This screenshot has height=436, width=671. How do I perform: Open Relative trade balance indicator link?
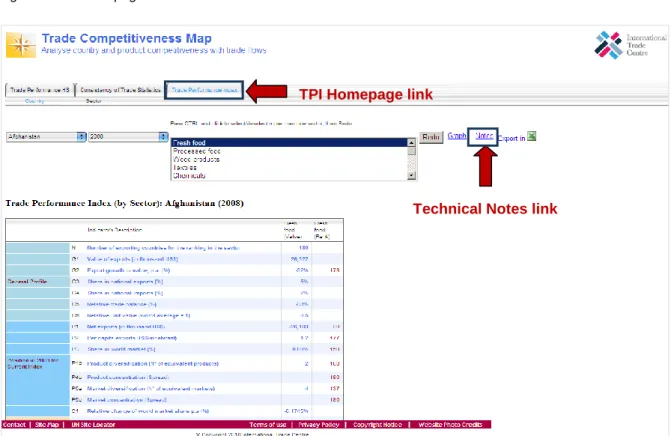(122, 304)
